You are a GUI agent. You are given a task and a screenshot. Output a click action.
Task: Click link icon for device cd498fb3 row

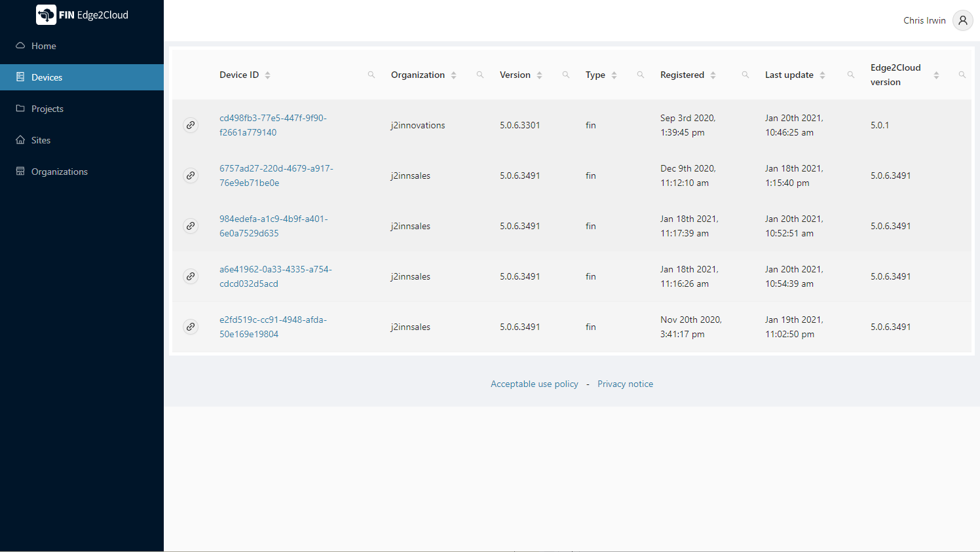coord(191,125)
